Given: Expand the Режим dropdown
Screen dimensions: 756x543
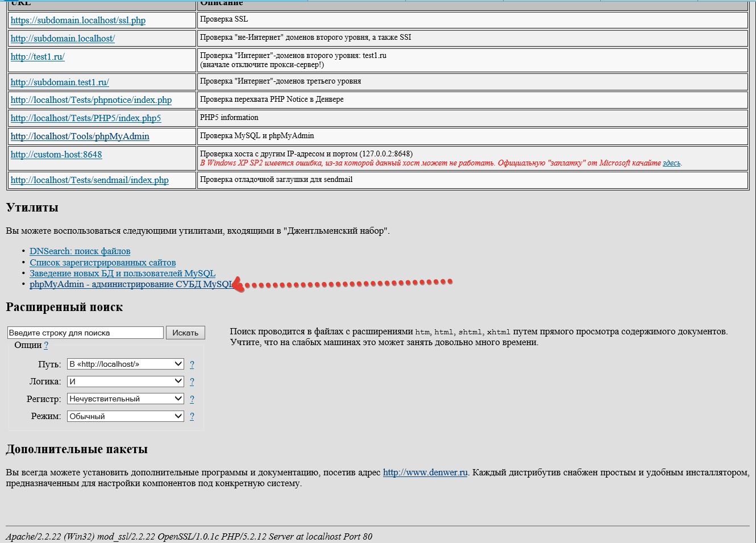Looking at the screenshot, I should click(x=126, y=416).
